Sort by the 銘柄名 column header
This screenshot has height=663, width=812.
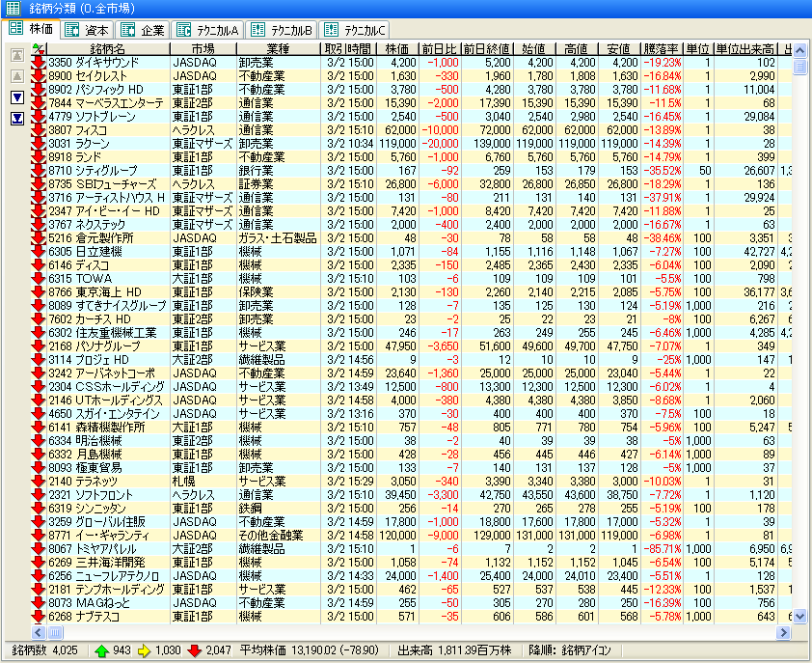pos(107,48)
